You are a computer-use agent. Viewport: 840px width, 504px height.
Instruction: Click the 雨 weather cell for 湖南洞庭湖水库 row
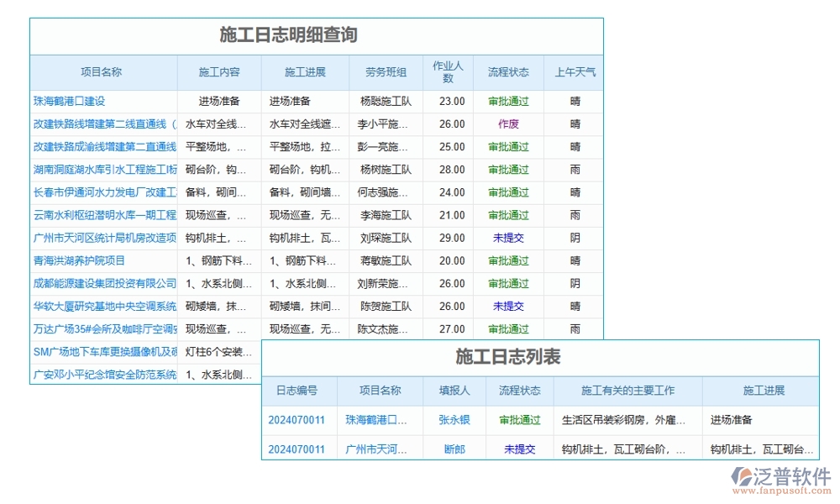574,169
